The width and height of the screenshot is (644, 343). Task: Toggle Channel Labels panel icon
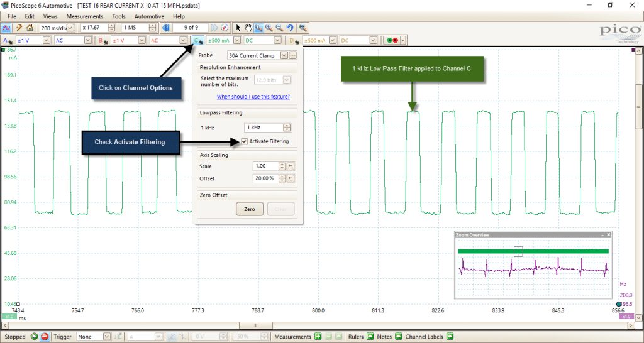pyautogui.click(x=450, y=337)
